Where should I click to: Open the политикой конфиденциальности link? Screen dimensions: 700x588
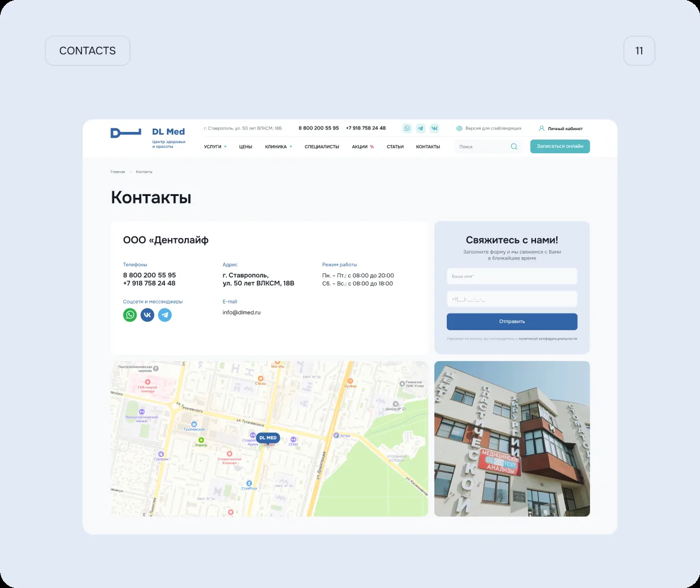[x=548, y=339]
